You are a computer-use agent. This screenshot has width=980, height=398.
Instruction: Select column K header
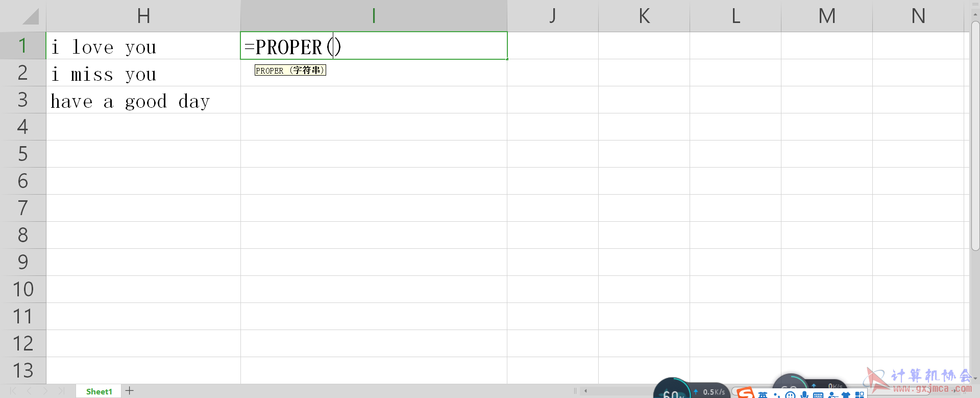(644, 16)
